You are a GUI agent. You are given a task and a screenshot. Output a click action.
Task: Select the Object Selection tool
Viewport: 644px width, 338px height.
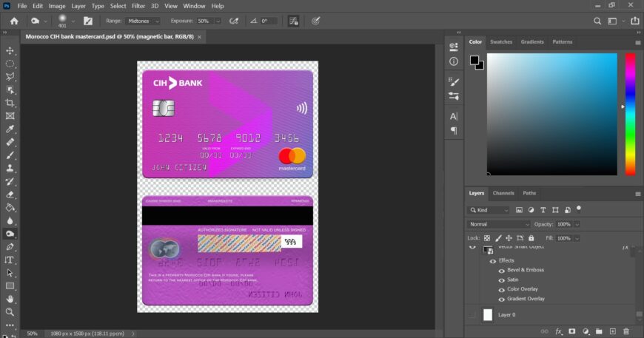pyautogui.click(x=10, y=89)
